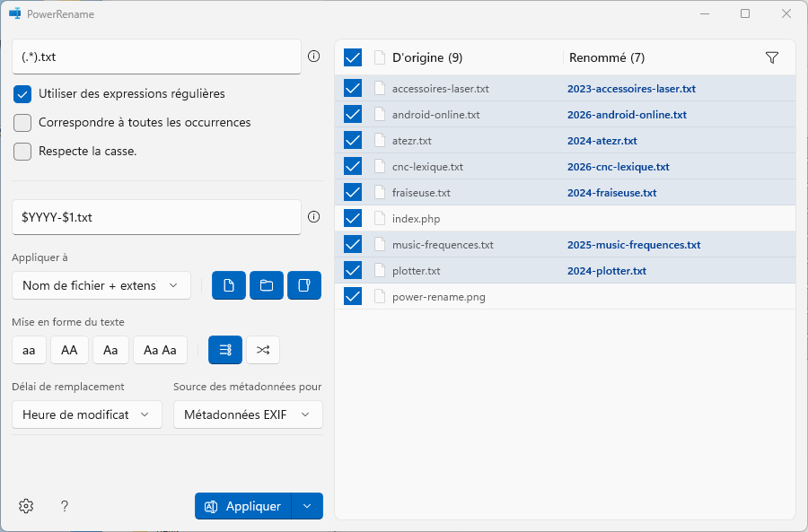This screenshot has width=808, height=532.
Task: Open the 'Nom de fichier + extens' dropdown
Action: [x=101, y=285]
